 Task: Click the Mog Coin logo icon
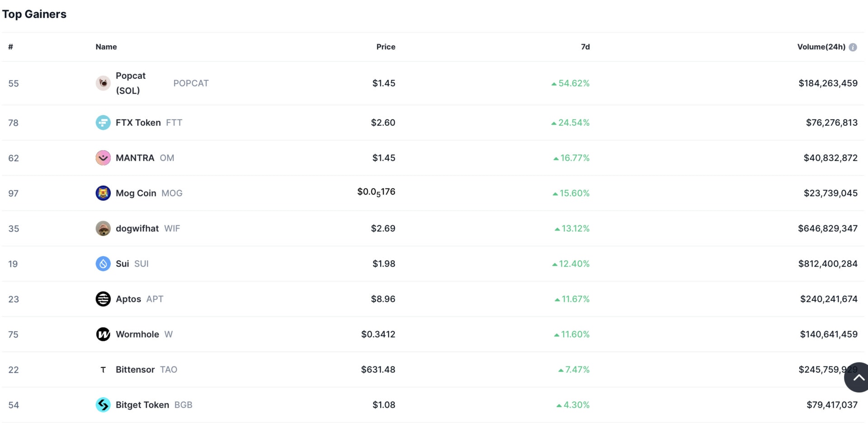[103, 193]
